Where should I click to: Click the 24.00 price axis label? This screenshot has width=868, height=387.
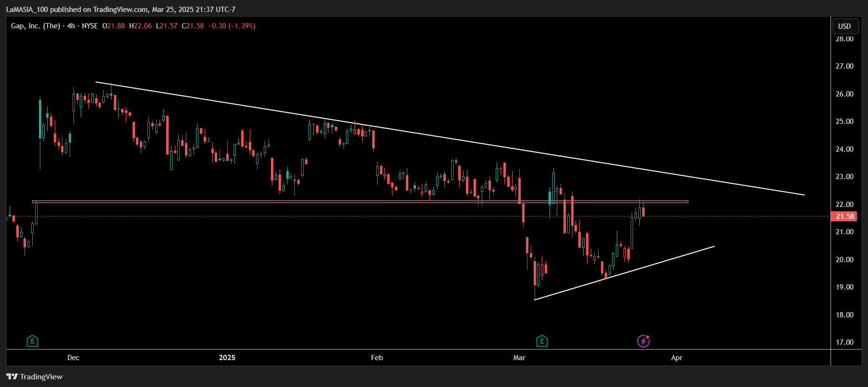coord(844,149)
